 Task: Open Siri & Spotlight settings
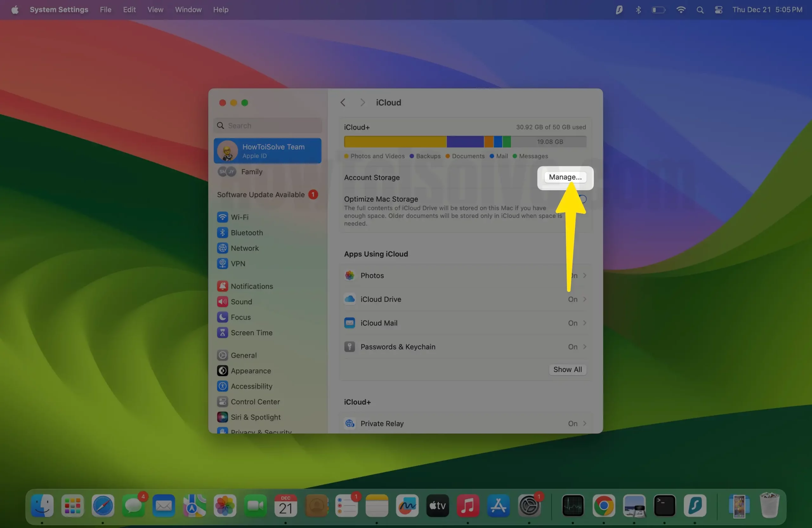pos(267,417)
